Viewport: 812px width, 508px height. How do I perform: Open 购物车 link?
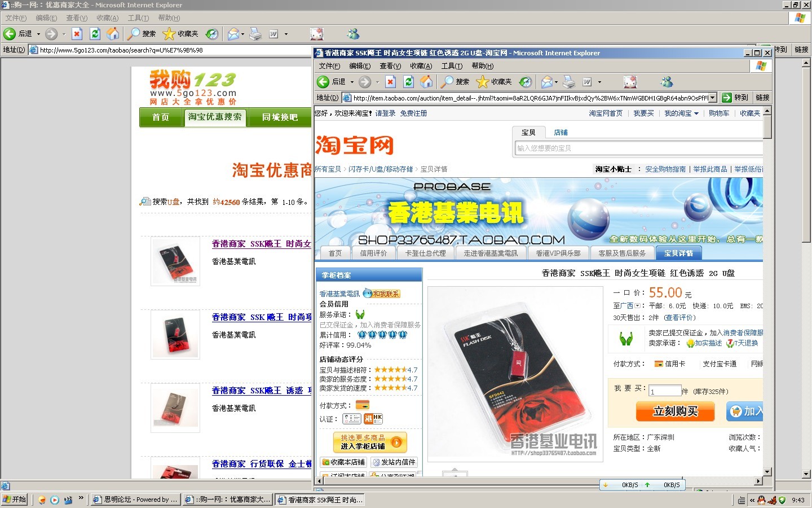719,113
